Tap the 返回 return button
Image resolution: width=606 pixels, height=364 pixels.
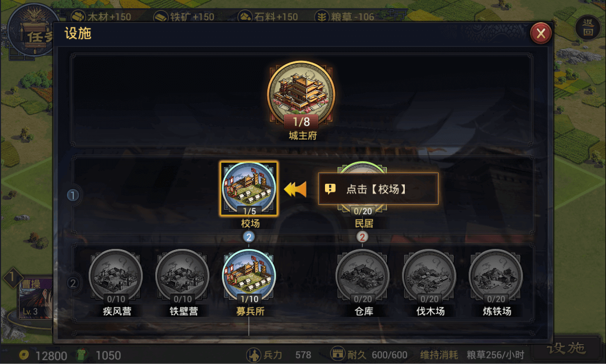tap(588, 27)
